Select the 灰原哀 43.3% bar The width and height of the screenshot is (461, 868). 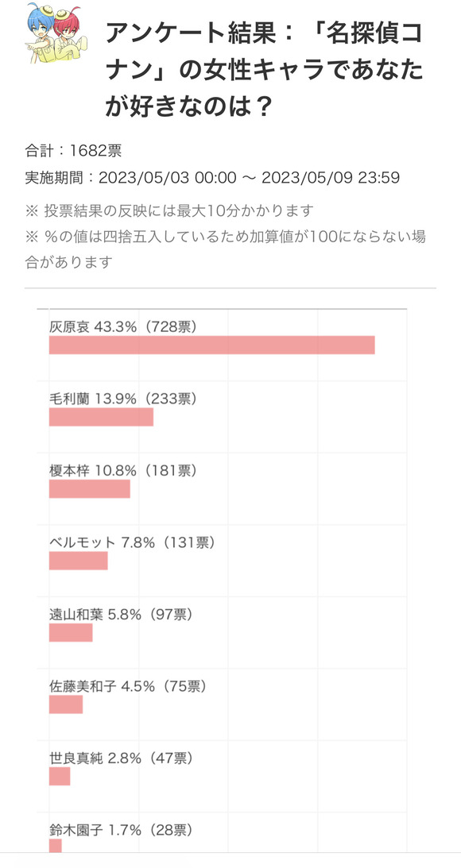tap(211, 345)
